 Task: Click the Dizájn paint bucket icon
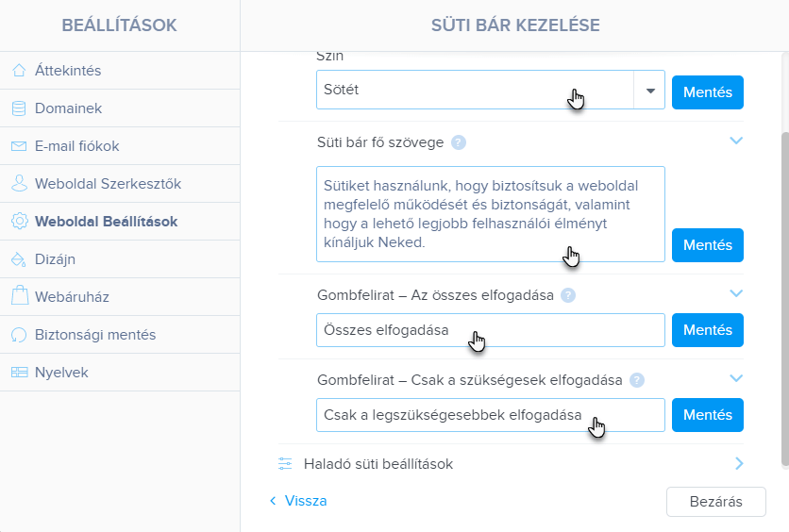coord(19,259)
